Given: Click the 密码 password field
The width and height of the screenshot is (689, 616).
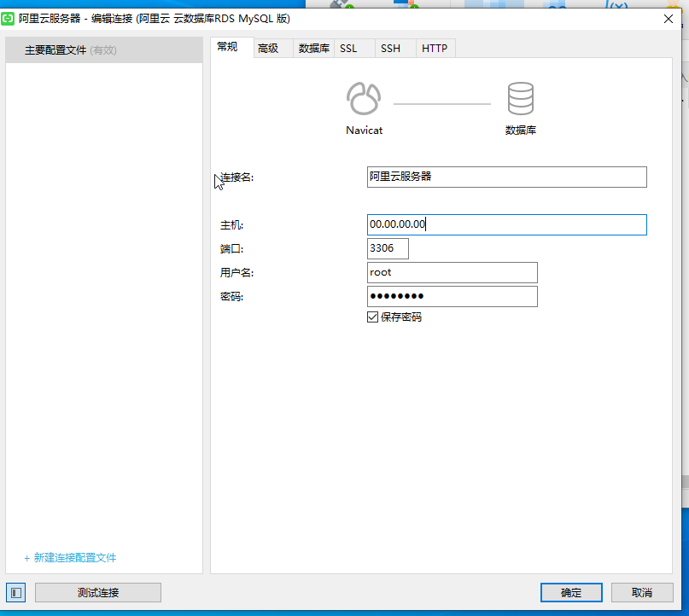Looking at the screenshot, I should pos(453,296).
